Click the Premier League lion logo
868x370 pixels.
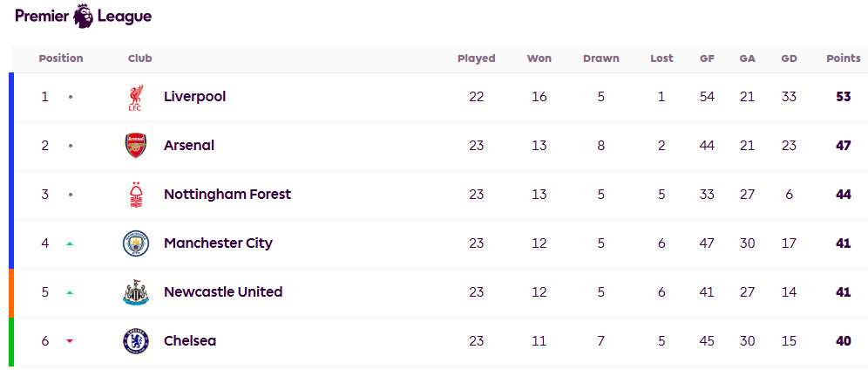click(84, 17)
